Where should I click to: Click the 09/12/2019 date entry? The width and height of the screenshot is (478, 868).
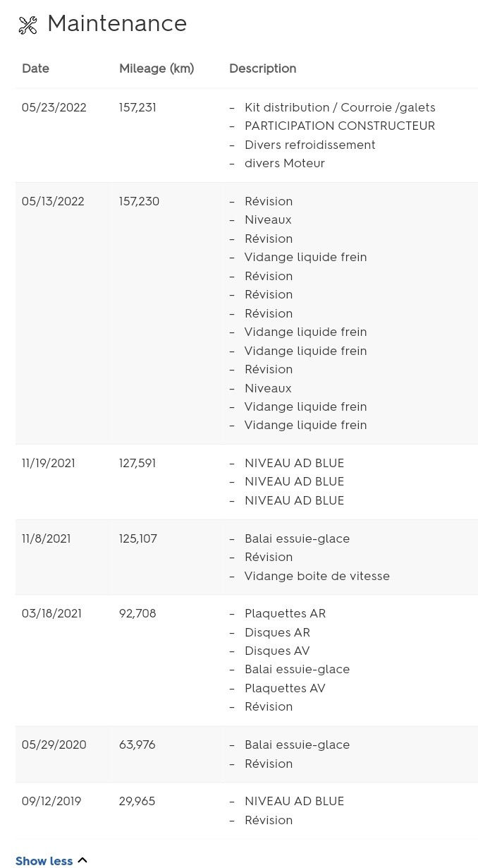click(x=51, y=801)
